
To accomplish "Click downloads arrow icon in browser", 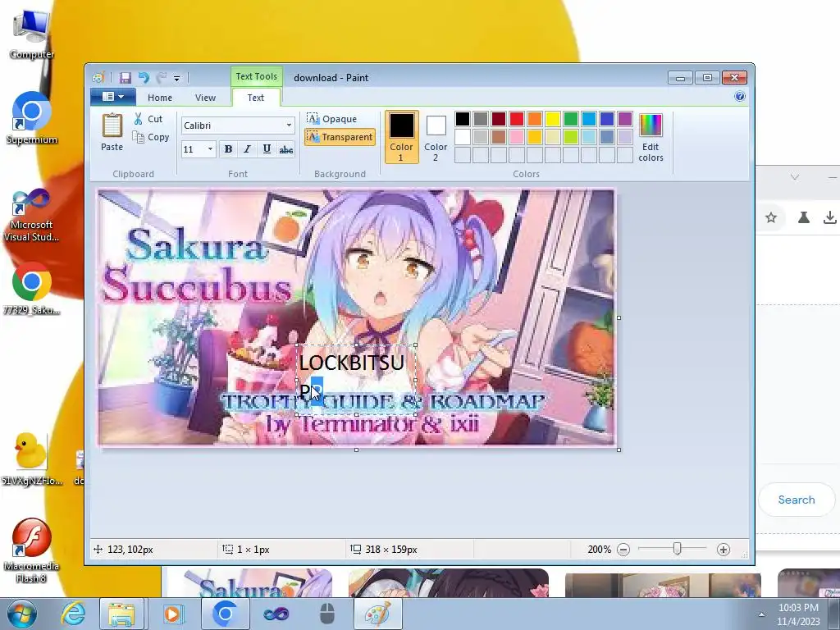I will (x=830, y=217).
